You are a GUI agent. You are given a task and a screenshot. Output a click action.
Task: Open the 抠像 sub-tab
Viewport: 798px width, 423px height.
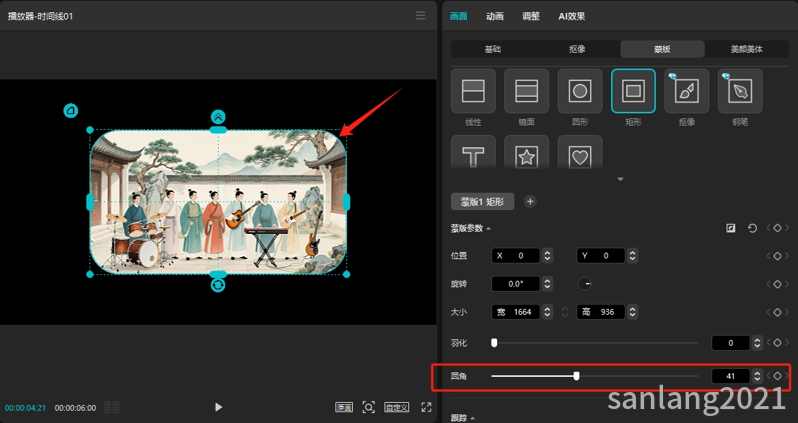click(576, 49)
